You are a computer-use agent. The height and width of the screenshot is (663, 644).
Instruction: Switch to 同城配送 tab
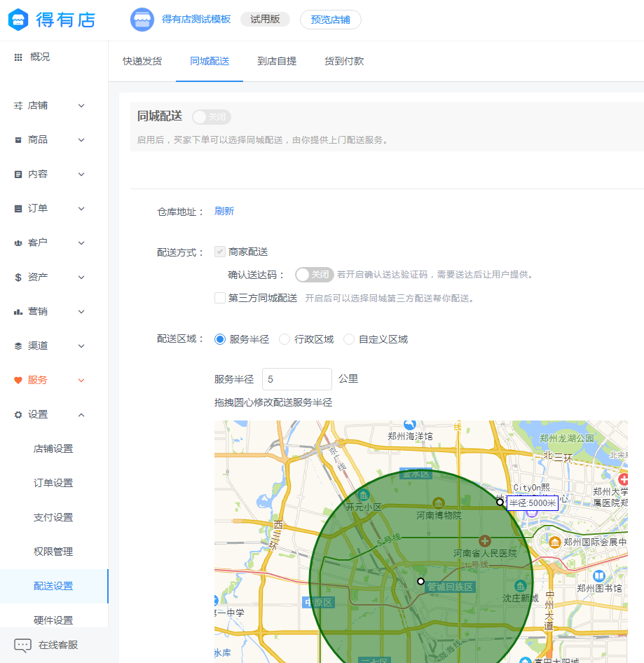point(210,61)
